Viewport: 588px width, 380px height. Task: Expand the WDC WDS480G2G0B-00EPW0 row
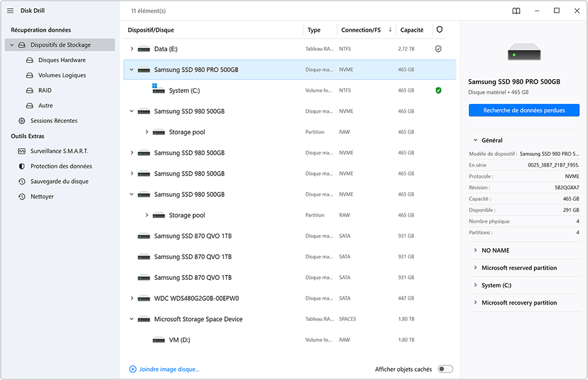point(132,298)
